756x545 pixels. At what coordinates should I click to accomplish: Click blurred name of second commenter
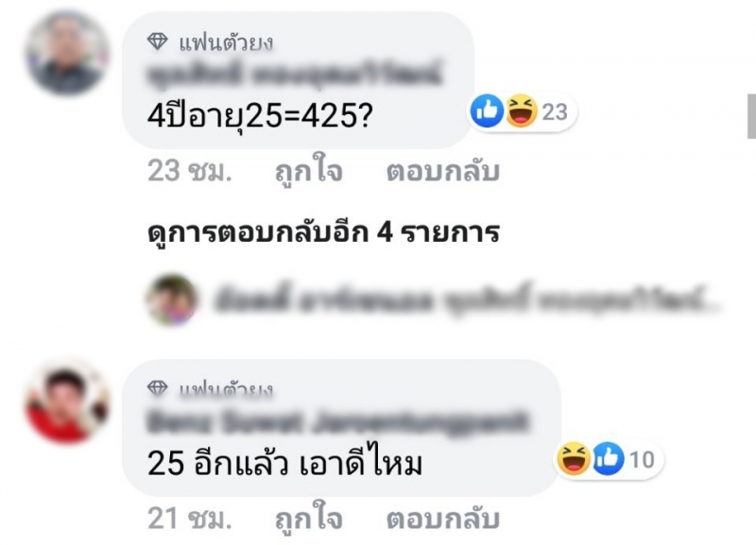pyautogui.click(x=337, y=422)
